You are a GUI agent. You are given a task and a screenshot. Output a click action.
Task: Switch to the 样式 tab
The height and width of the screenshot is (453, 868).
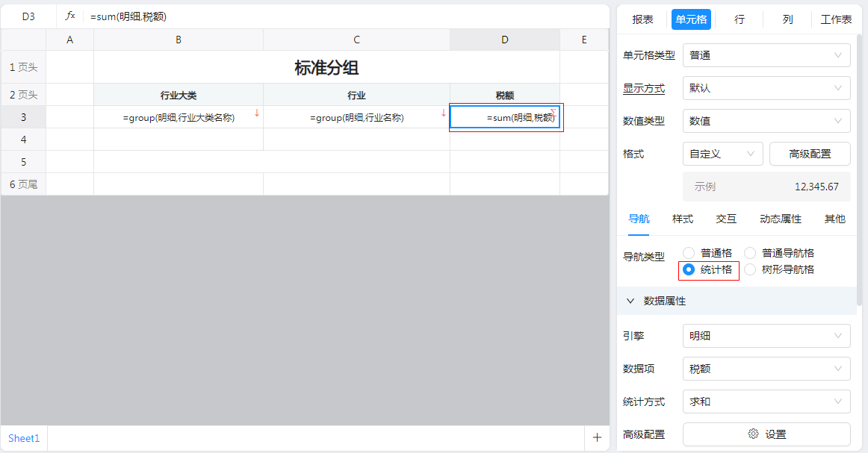click(682, 219)
